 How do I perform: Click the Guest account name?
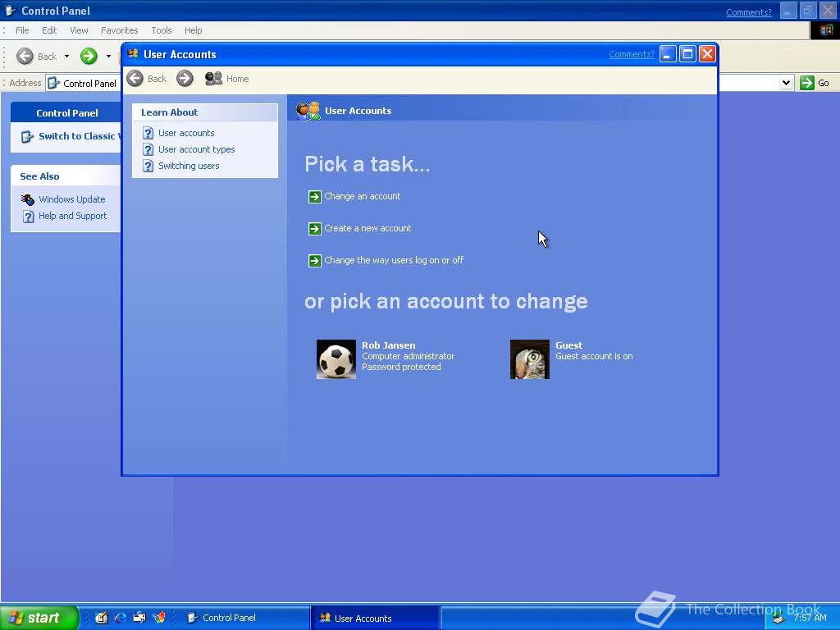pyautogui.click(x=568, y=345)
